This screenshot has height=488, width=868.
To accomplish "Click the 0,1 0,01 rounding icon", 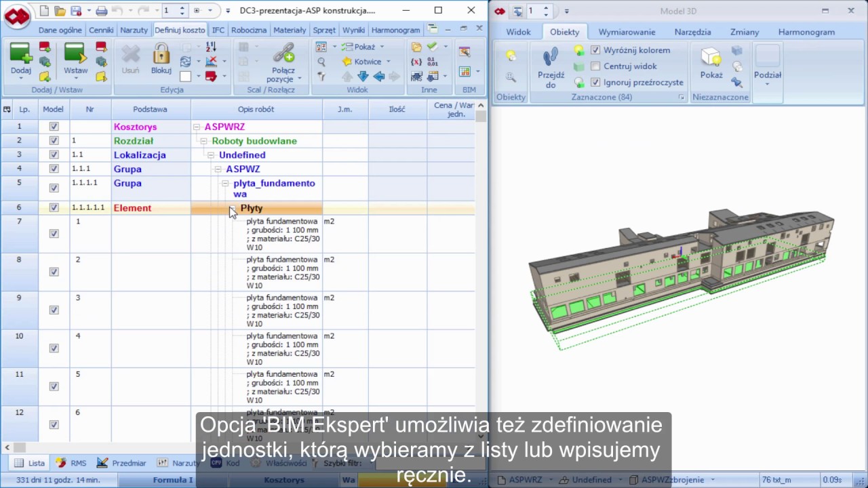I will (x=433, y=62).
